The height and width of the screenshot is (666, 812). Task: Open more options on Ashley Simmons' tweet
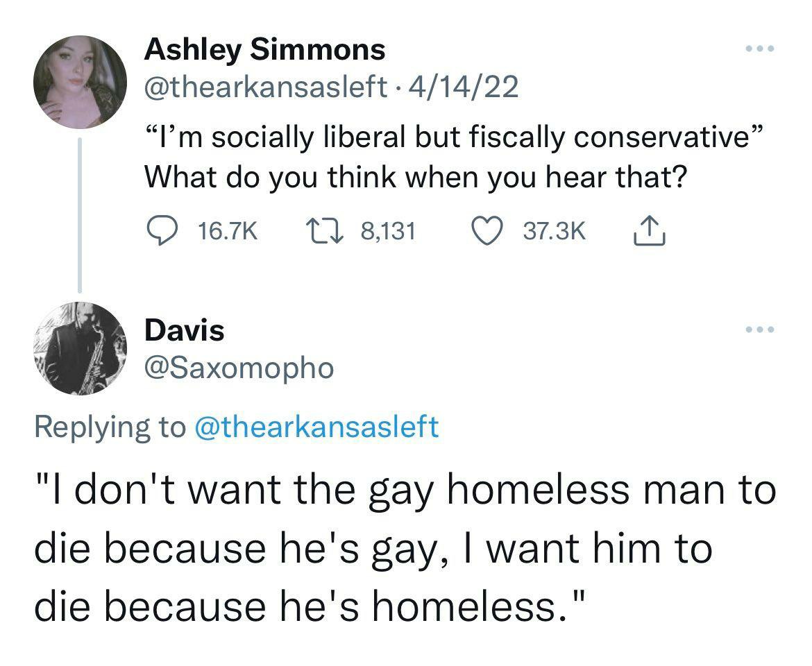tap(758, 49)
